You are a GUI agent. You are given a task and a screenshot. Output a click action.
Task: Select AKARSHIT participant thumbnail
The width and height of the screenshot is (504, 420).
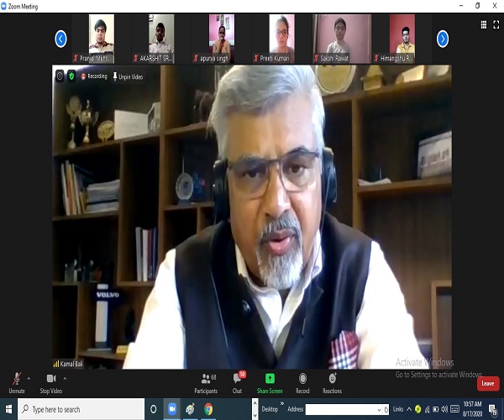(x=161, y=39)
